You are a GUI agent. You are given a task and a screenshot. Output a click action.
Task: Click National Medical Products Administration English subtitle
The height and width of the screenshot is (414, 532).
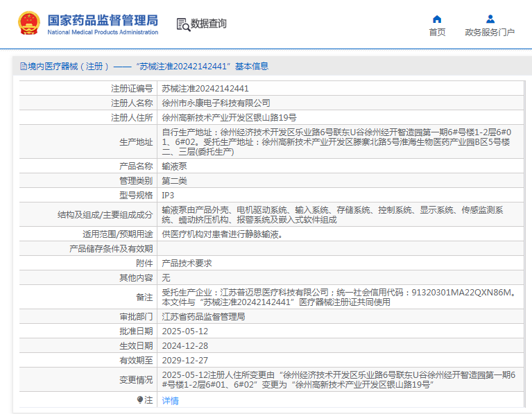click(103, 32)
